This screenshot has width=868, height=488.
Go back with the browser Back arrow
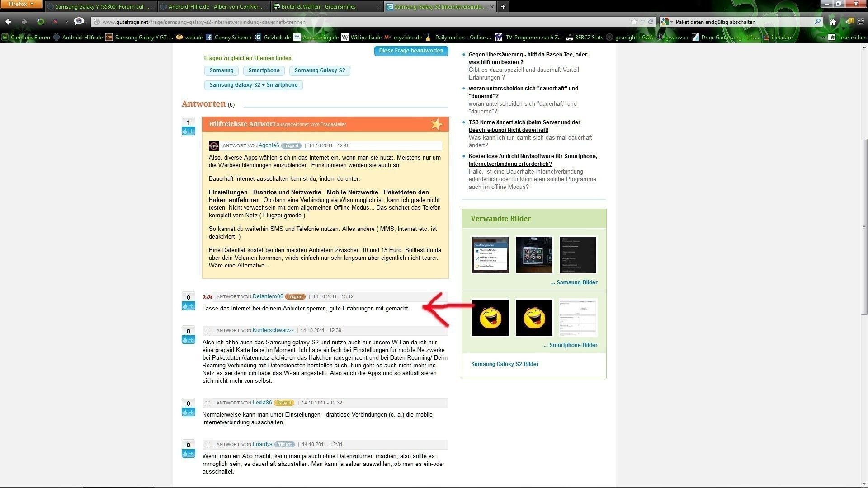(8, 22)
